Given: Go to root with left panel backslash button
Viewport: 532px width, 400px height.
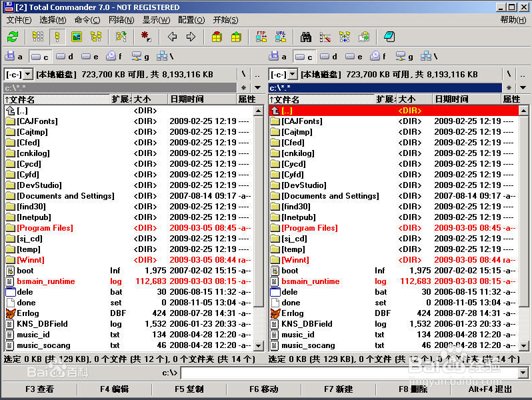Looking at the screenshot, I should pos(243,74).
